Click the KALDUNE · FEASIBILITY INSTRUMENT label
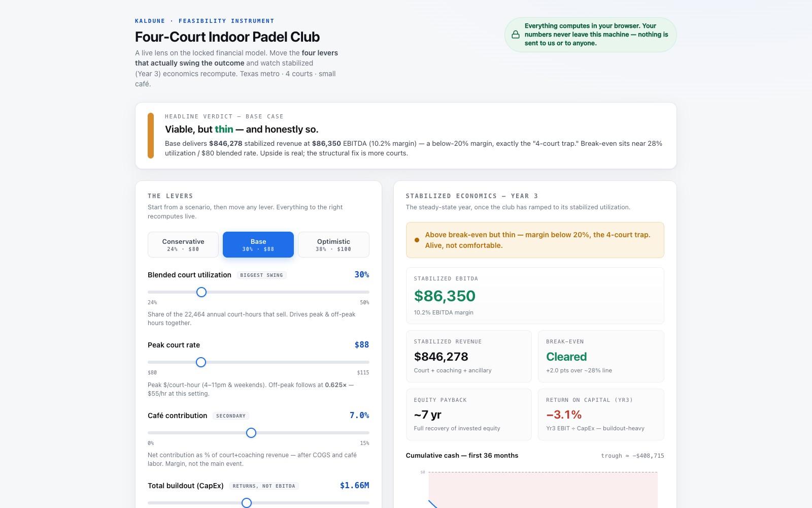The width and height of the screenshot is (812, 508). click(205, 21)
